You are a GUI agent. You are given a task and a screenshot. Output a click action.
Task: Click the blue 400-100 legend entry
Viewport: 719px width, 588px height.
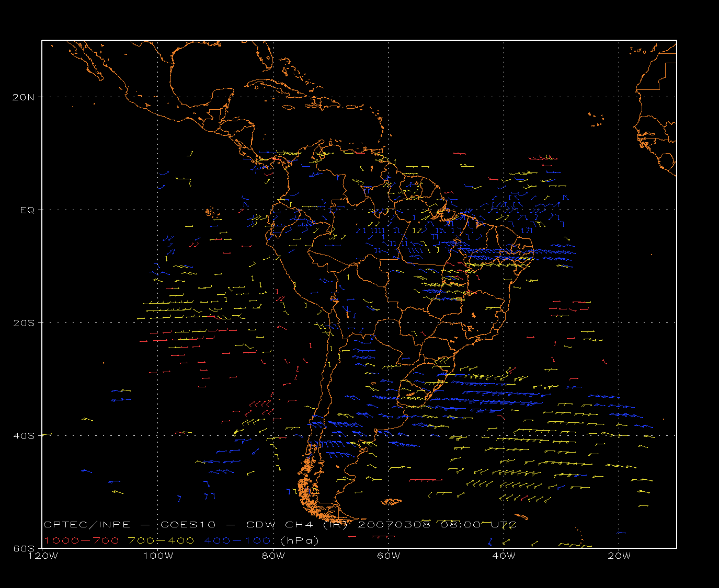(237, 540)
